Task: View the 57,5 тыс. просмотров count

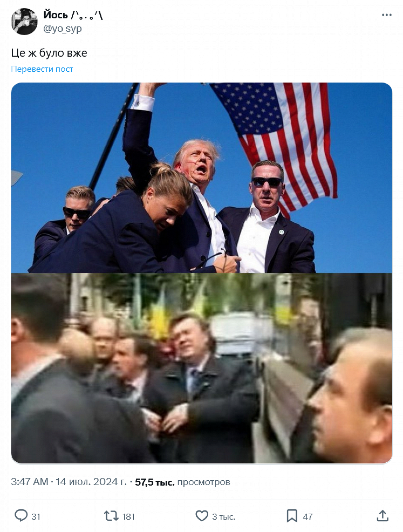Action: click(x=182, y=482)
